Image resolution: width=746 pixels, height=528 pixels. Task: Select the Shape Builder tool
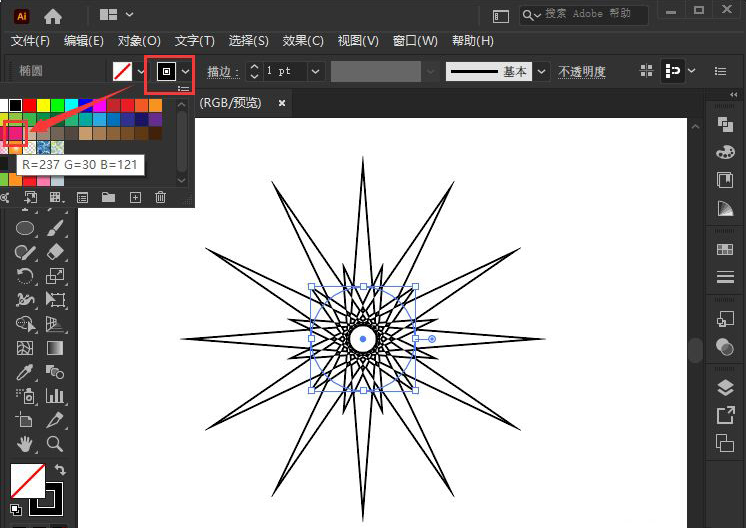[25, 324]
